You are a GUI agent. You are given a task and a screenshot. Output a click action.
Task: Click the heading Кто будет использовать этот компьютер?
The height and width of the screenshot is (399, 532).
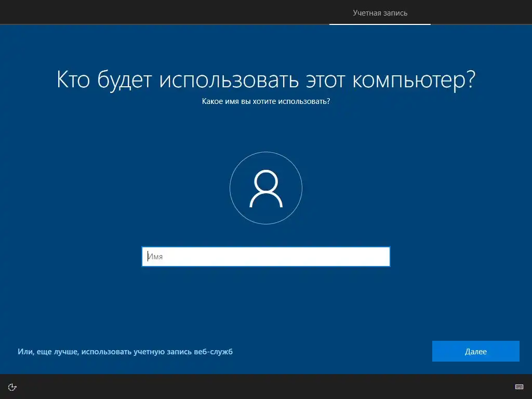click(266, 80)
